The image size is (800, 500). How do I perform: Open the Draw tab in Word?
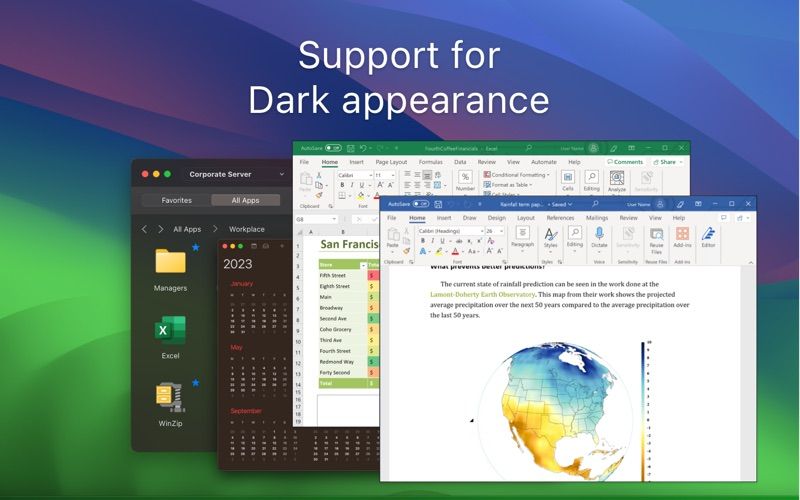469,218
